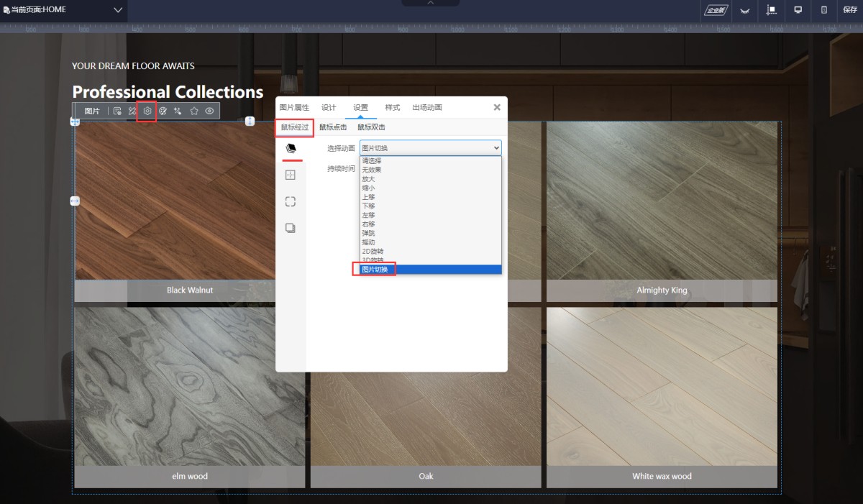Click the 保存 save button

coord(849,10)
